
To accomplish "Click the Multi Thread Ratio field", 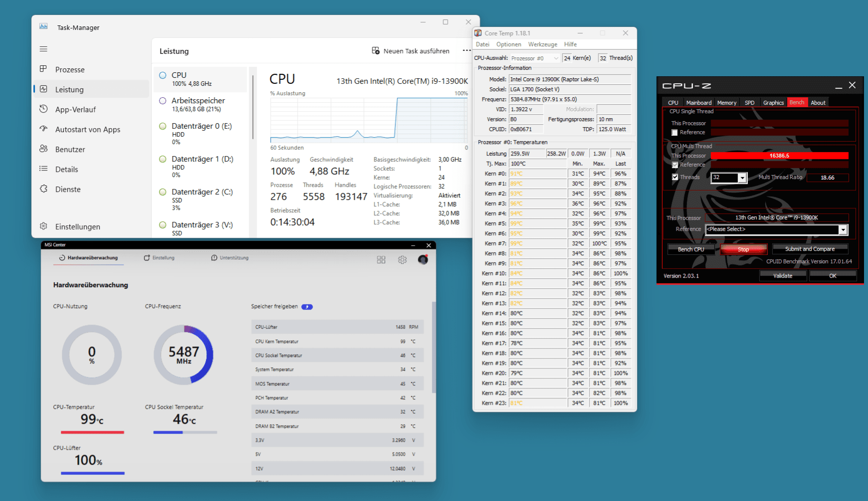I will coord(828,177).
